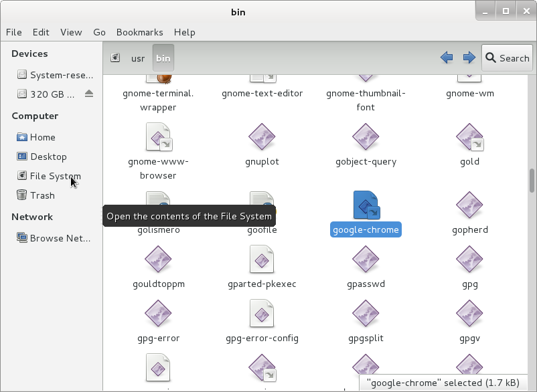Select the gnuplot executable icon
The image size is (537, 392).
262,136
